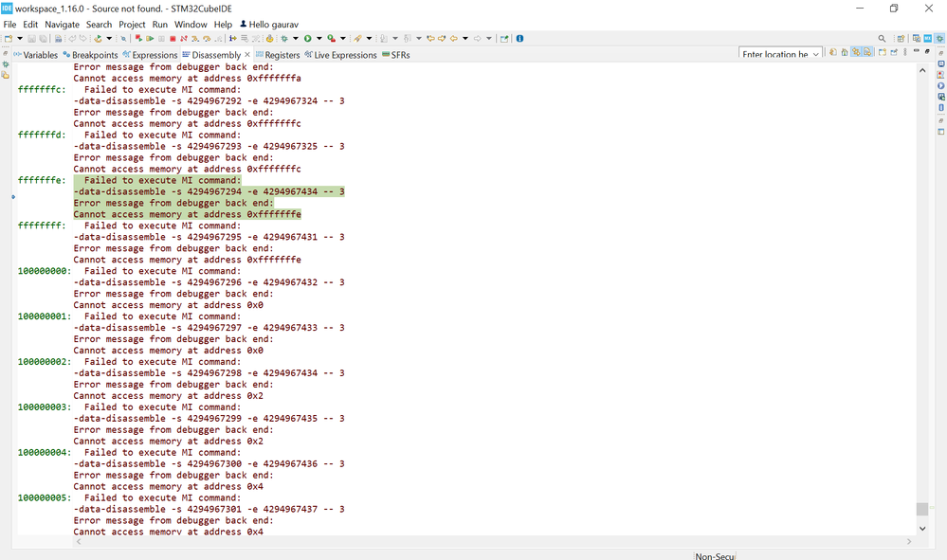
Task: Click Disassembly Home icon
Action: pyautogui.click(x=845, y=52)
